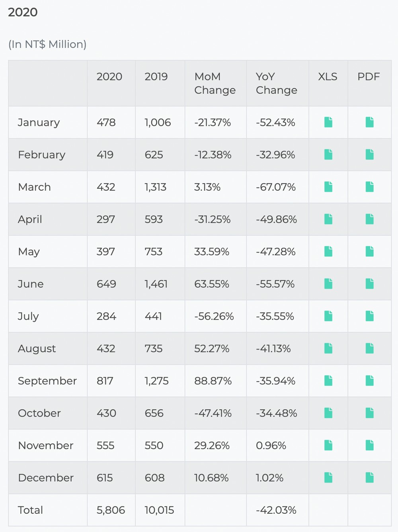The image size is (398, 532).
Task: Download the December XLS file
Action: [x=328, y=477]
